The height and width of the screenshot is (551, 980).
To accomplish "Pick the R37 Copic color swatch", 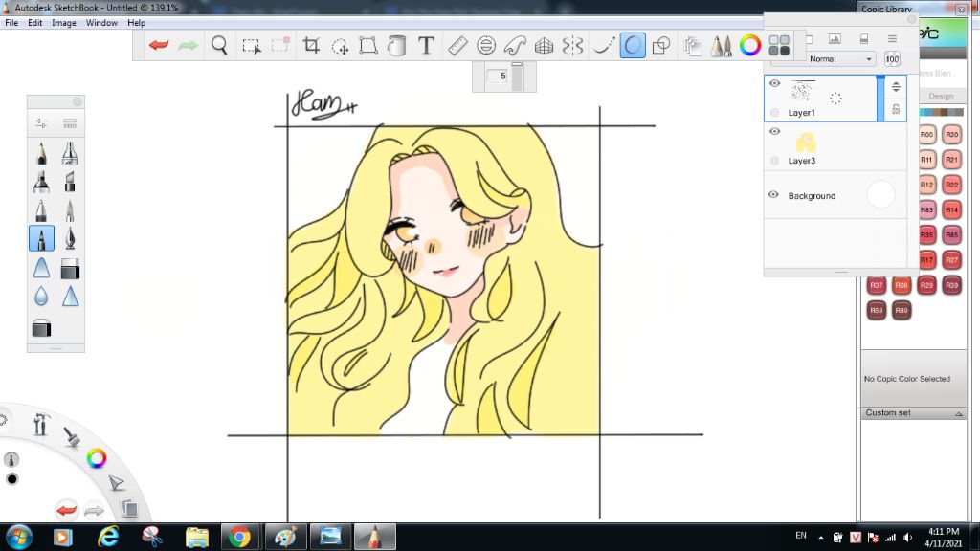I will (x=877, y=285).
